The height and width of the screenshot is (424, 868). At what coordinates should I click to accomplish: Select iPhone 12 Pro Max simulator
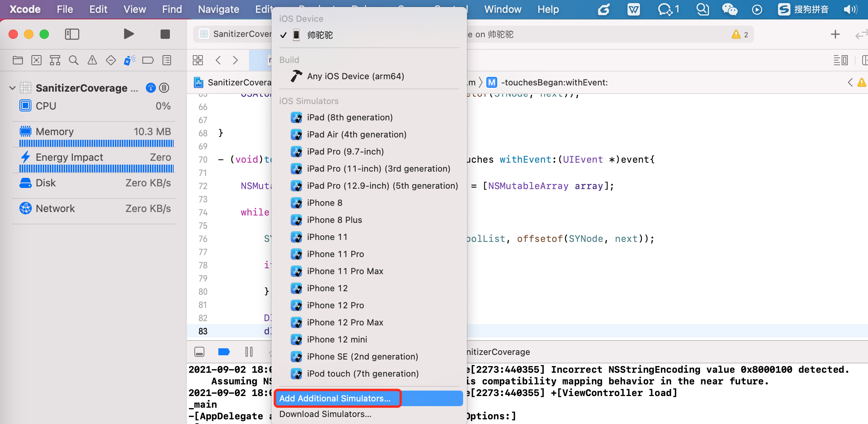click(369, 322)
